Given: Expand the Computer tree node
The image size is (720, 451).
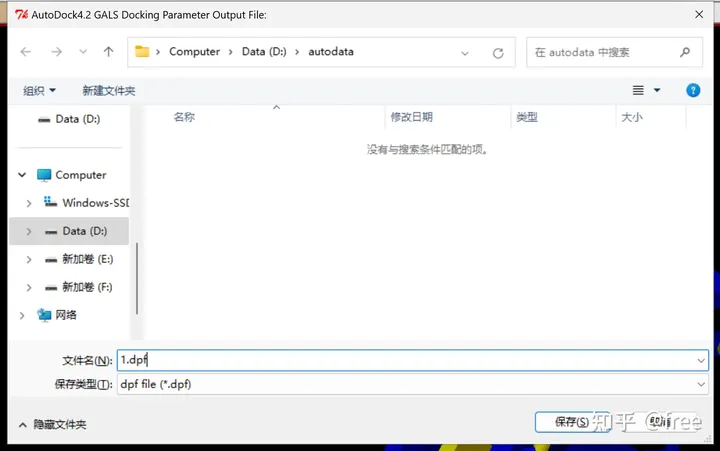Looking at the screenshot, I should [x=22, y=175].
